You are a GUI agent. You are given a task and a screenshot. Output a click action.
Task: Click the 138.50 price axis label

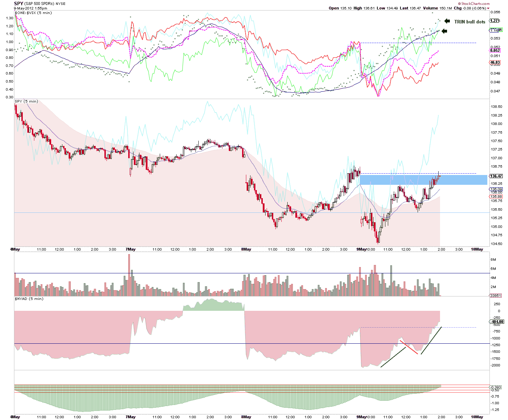click(496, 107)
